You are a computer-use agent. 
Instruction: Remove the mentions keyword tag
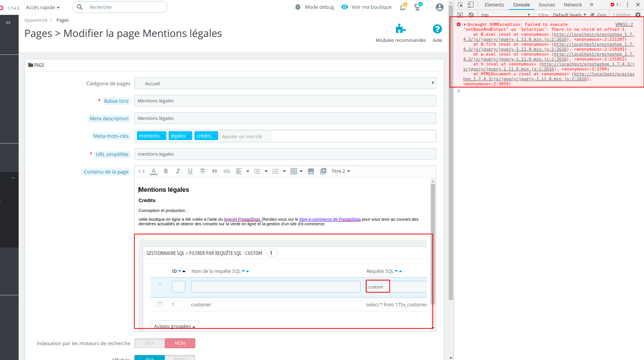pos(163,136)
